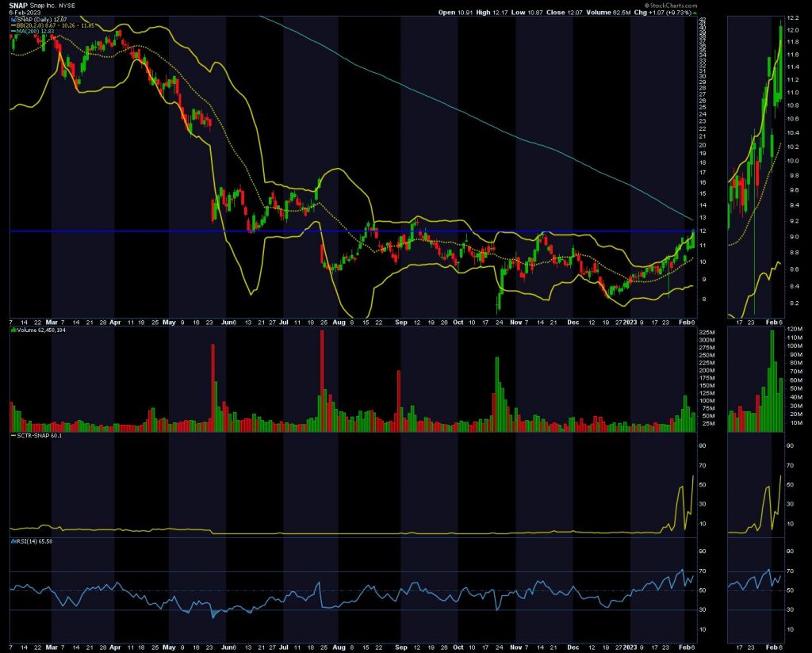
Task: Select the SCTR-SNAP 60.1 legend text
Action: pos(40,436)
